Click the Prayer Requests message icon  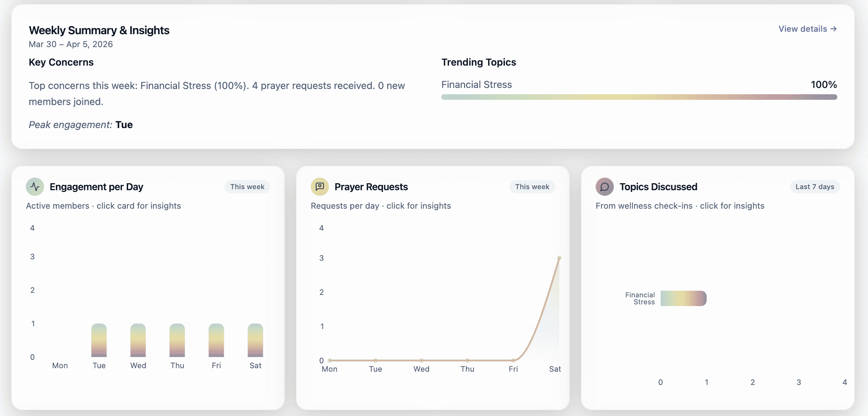pyautogui.click(x=319, y=187)
